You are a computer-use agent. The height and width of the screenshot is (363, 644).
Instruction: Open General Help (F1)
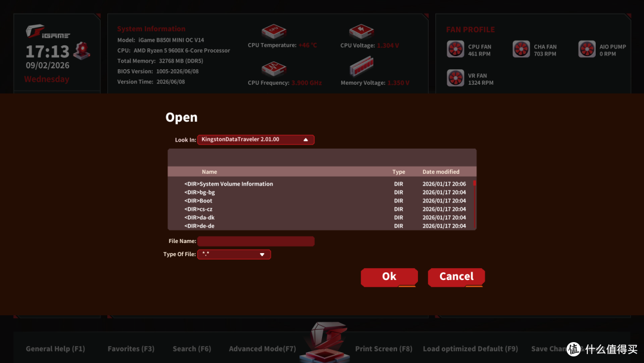55,349
